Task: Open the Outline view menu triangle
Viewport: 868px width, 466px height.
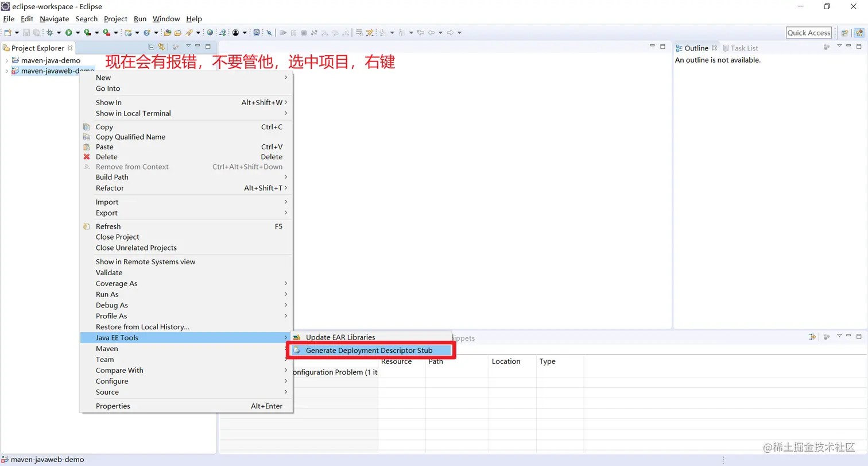Action: point(839,45)
